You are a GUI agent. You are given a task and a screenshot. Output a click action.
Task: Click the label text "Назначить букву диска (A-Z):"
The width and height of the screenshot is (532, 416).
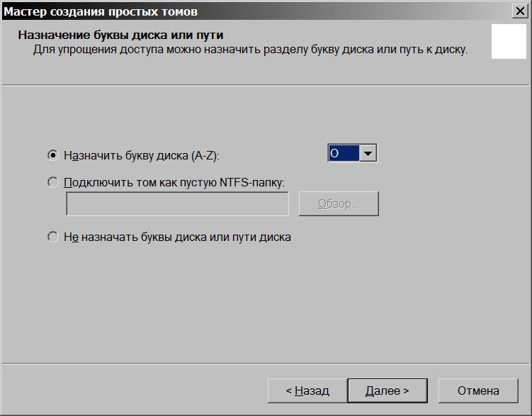142,155
